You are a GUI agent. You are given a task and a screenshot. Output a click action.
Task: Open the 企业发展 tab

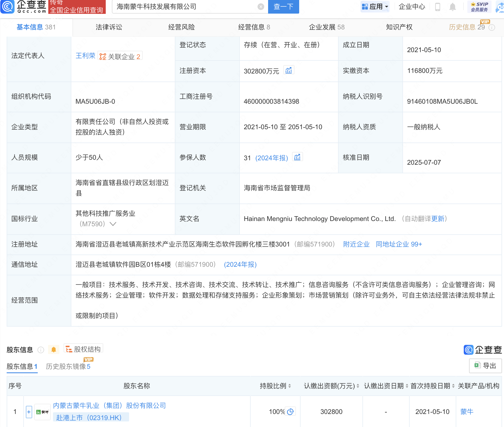point(327,27)
